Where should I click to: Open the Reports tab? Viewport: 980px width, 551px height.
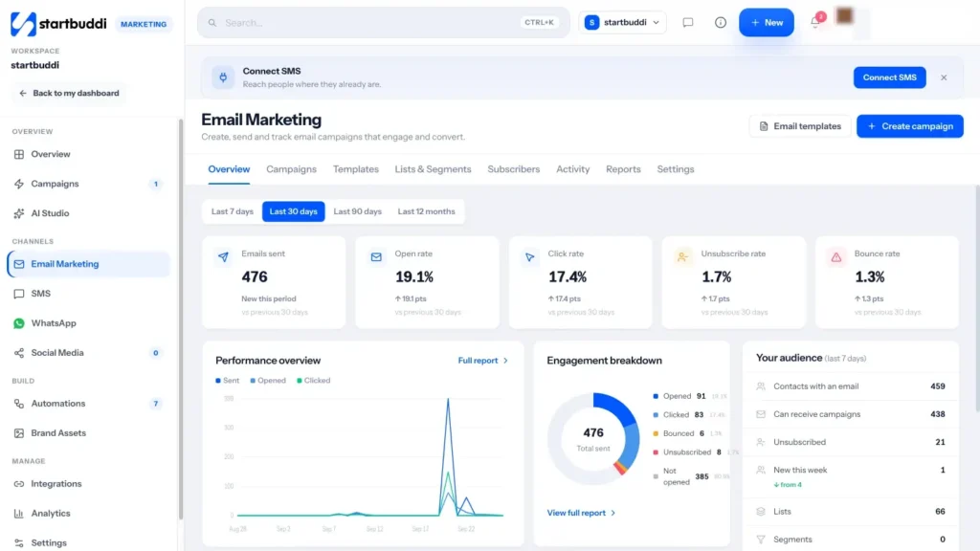coord(623,169)
